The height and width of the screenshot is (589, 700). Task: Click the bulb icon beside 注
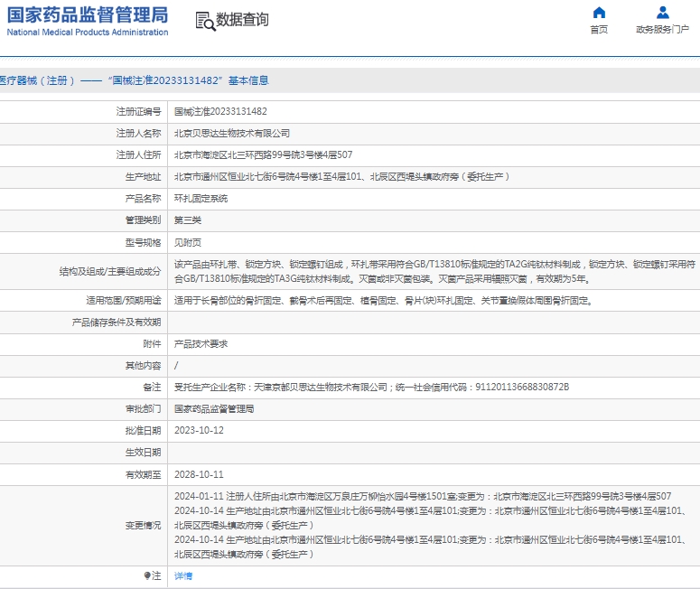pos(147,575)
